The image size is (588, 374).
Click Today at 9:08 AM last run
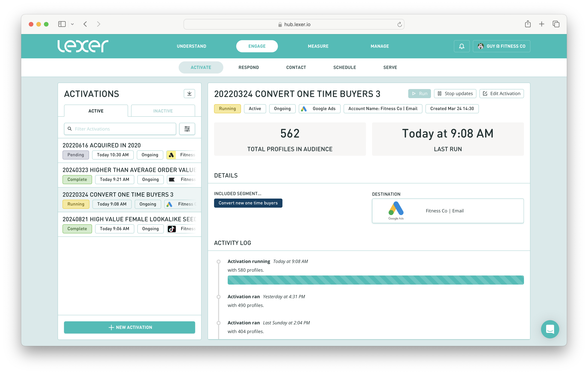448,133
